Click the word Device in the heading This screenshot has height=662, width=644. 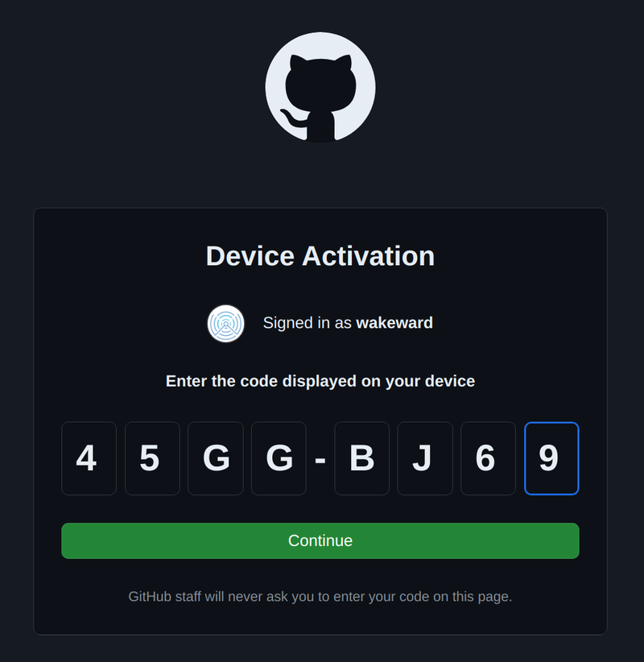point(250,256)
